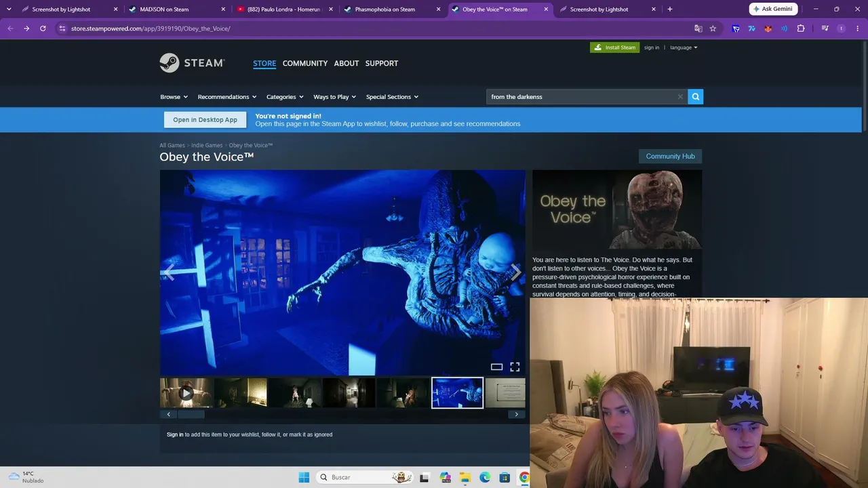Click the Open in Desktop App button
868x488 pixels.
(205, 120)
